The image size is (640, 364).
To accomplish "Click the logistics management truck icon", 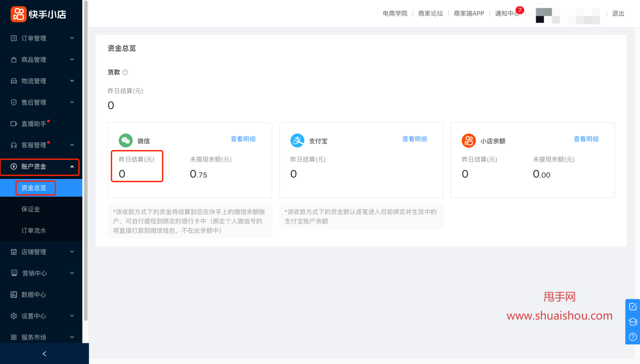I will [x=14, y=81].
